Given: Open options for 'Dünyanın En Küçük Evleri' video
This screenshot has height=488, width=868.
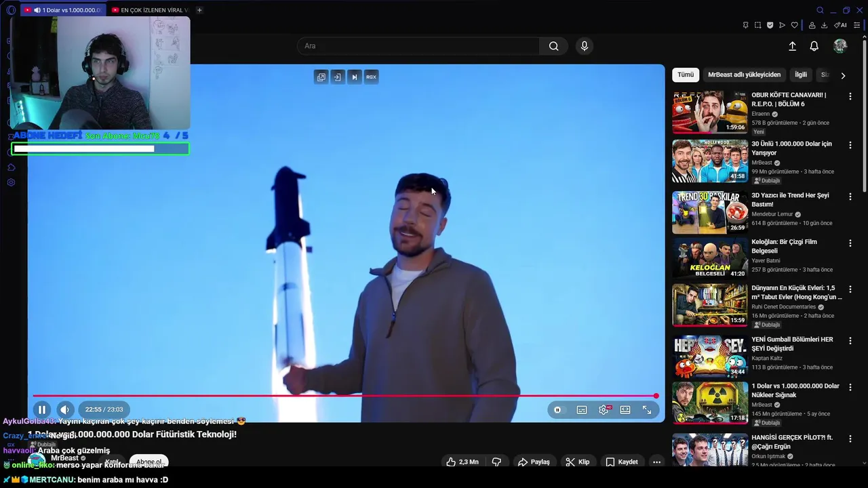Looking at the screenshot, I should pyautogui.click(x=850, y=289).
